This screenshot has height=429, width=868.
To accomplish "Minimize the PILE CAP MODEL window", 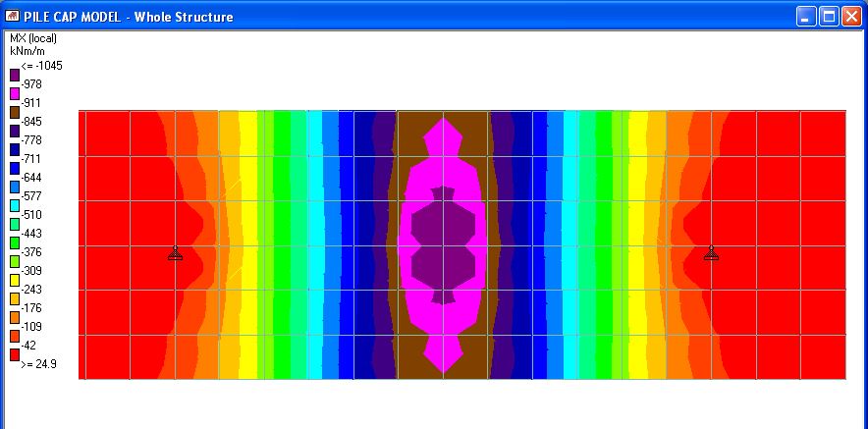I will point(806,17).
